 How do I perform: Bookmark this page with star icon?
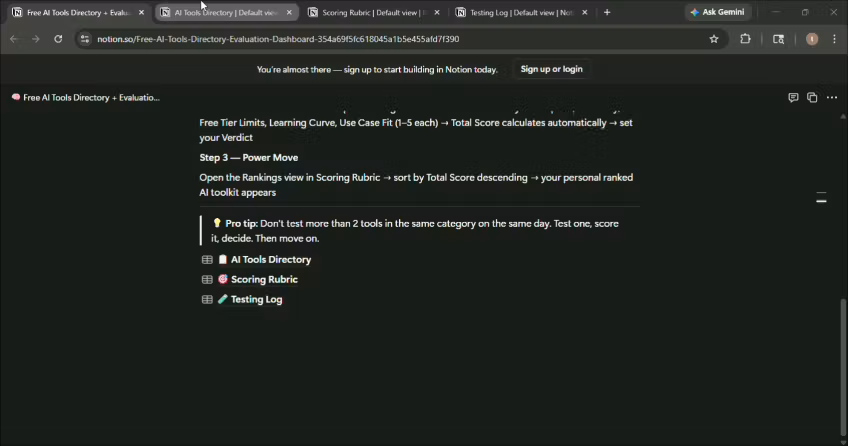coord(714,39)
